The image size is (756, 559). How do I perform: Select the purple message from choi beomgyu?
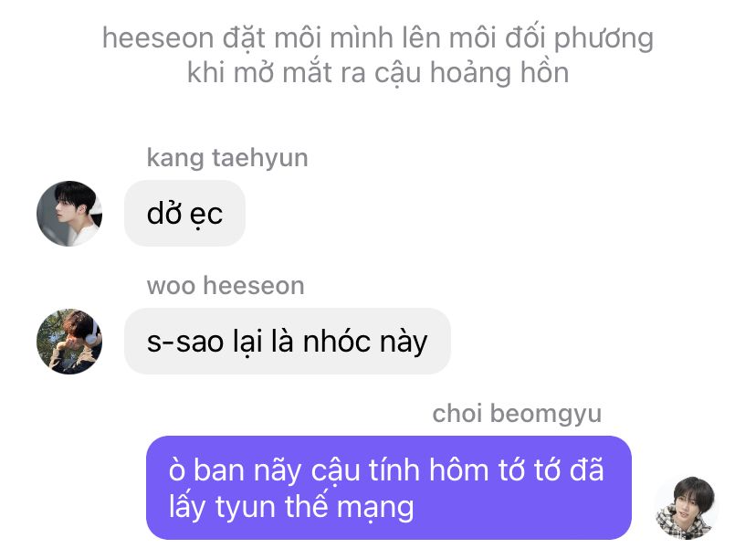click(x=389, y=488)
